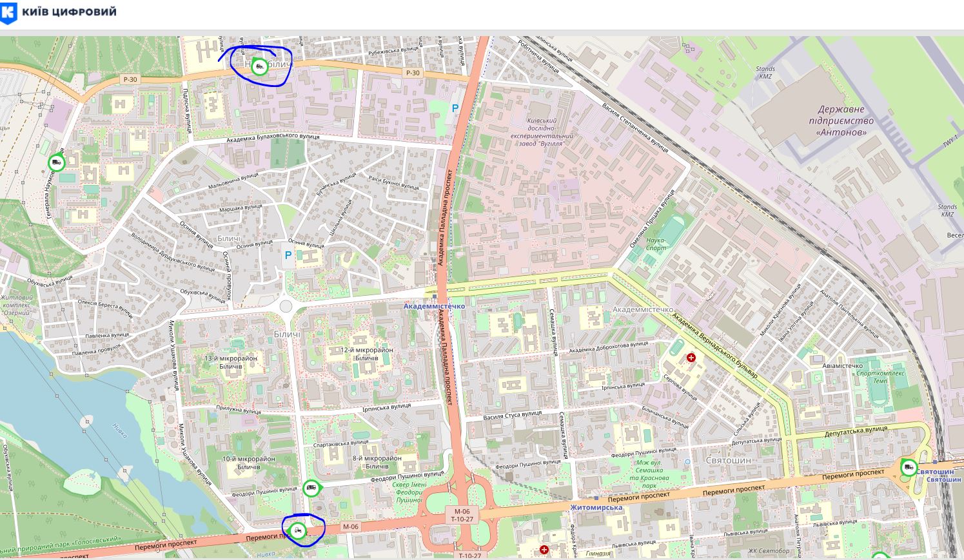Viewport: 964px width, 560px height.
Task: Click parking icon near the P-30 road junction
Action: pos(455,108)
